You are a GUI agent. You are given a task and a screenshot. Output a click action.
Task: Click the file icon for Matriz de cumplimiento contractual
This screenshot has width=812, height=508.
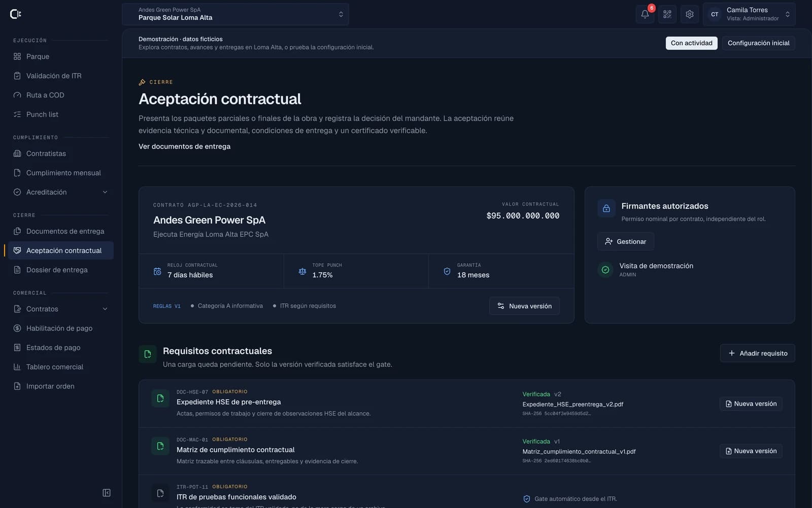click(160, 446)
